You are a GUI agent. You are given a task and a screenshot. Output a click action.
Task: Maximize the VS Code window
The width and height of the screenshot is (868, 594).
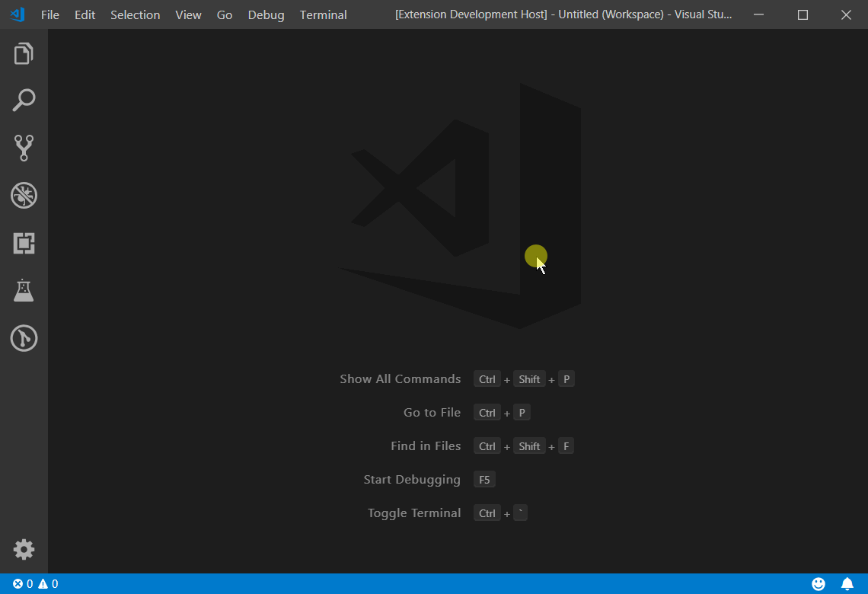coord(803,15)
